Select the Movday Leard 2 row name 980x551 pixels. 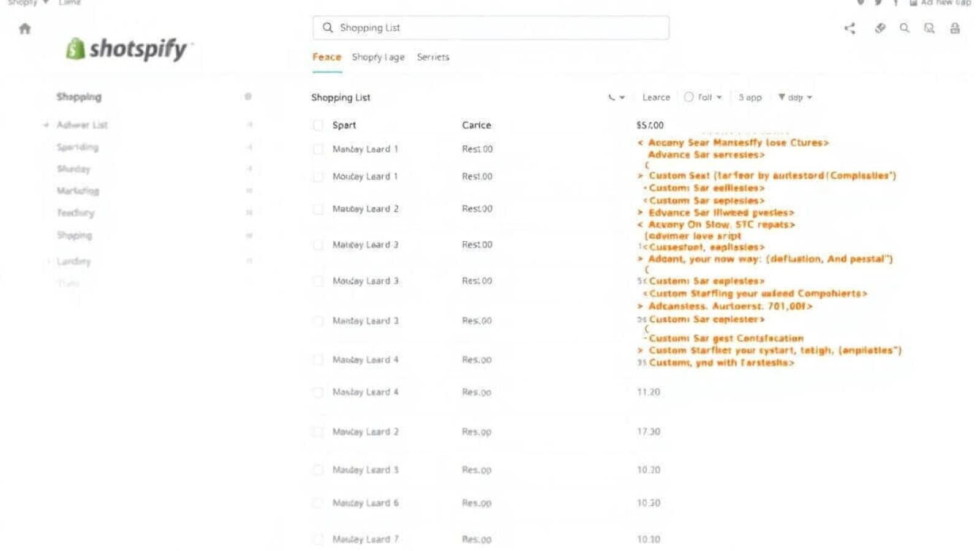click(366, 432)
